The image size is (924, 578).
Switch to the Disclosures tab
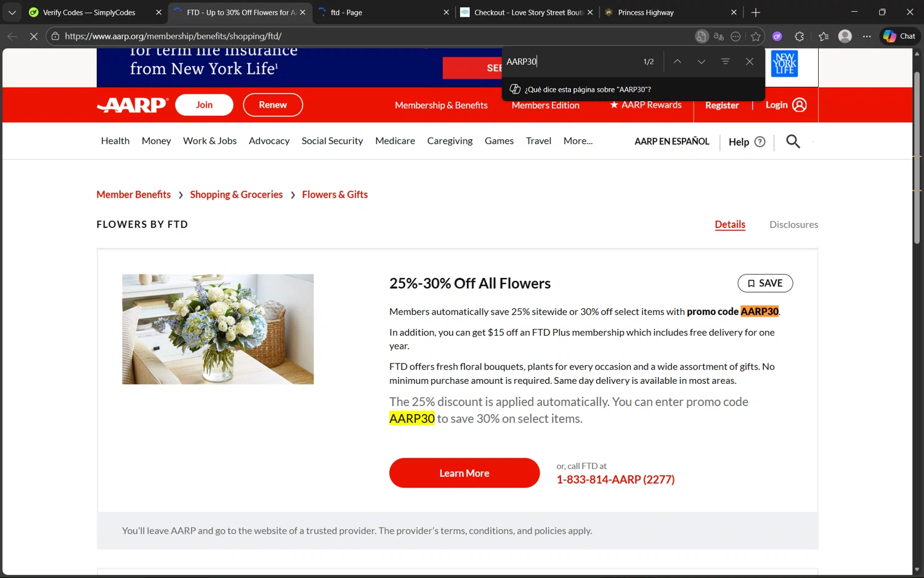(793, 225)
